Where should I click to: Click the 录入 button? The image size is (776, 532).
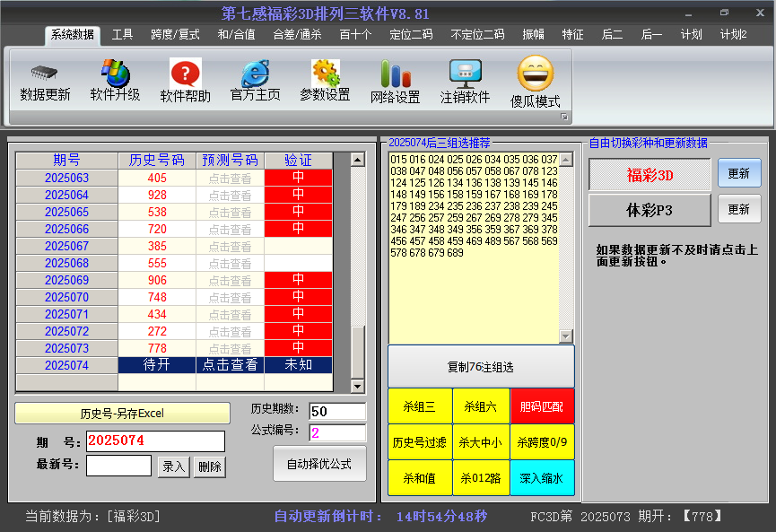coord(174,467)
